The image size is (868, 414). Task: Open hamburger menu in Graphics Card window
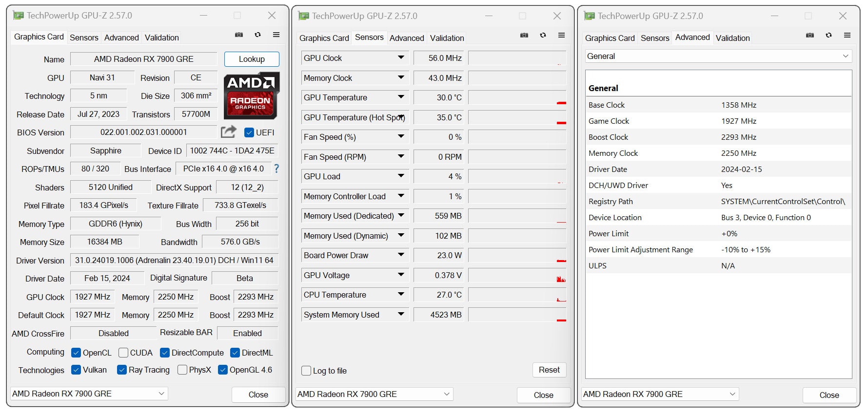coord(276,35)
